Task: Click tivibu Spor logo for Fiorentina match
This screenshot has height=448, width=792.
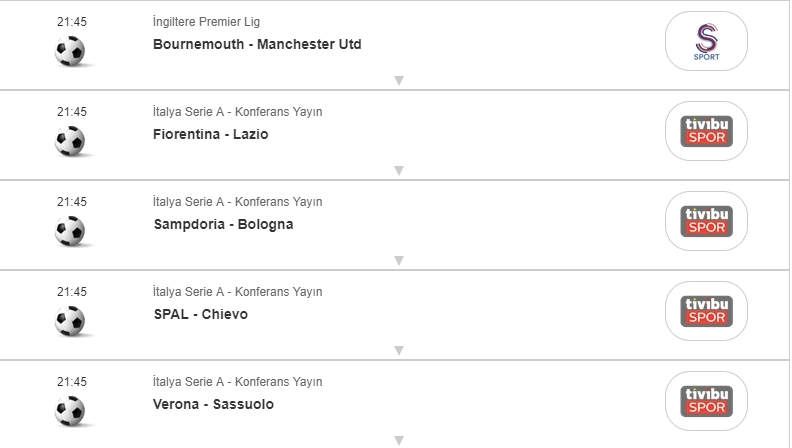Action: pyautogui.click(x=706, y=131)
